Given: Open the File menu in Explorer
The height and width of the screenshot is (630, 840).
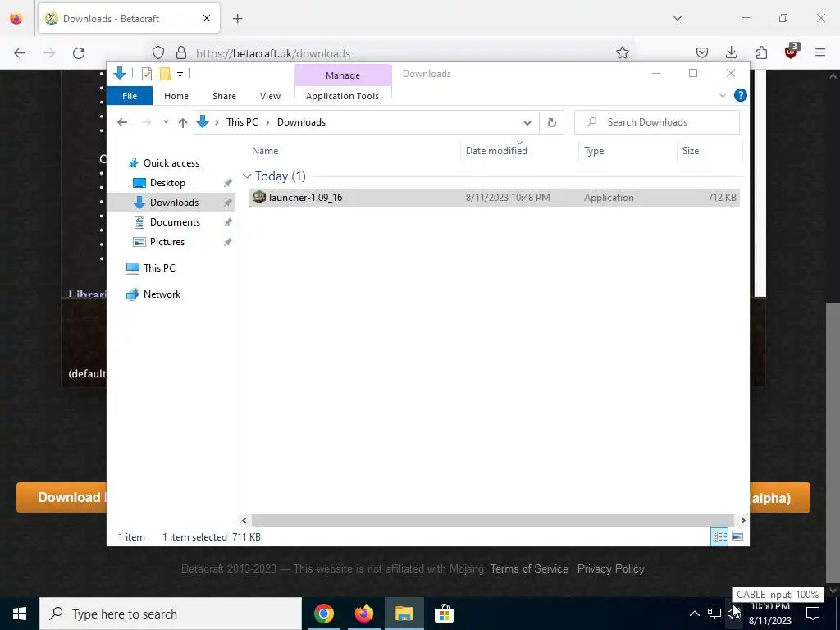Looking at the screenshot, I should 130,96.
